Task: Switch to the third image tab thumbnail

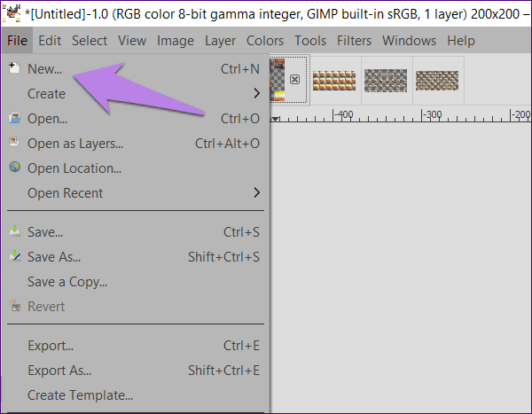Action: pyautogui.click(x=386, y=81)
